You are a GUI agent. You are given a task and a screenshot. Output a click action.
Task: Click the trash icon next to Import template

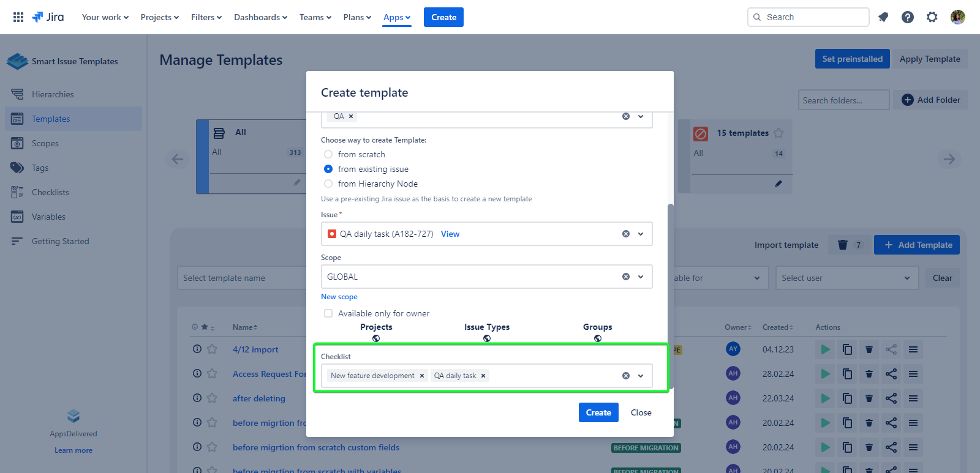(x=843, y=245)
